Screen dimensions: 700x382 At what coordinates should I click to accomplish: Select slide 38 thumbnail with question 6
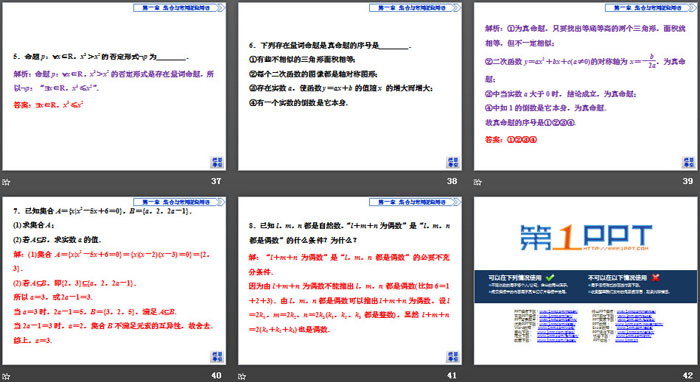coord(350,86)
